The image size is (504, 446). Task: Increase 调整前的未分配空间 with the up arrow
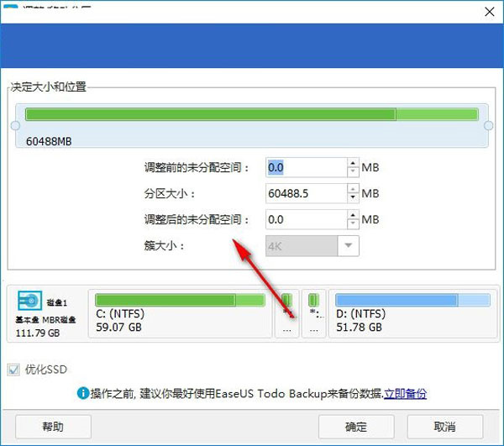click(x=353, y=163)
